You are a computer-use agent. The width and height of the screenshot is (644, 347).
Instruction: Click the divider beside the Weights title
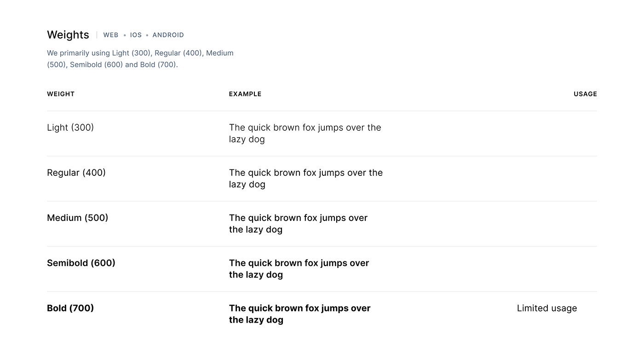click(x=97, y=35)
